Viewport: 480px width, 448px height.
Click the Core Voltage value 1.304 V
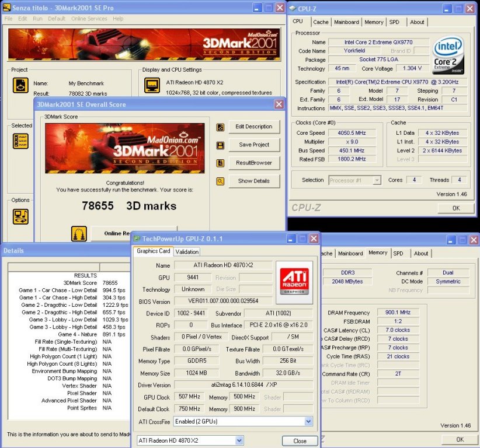412,68
